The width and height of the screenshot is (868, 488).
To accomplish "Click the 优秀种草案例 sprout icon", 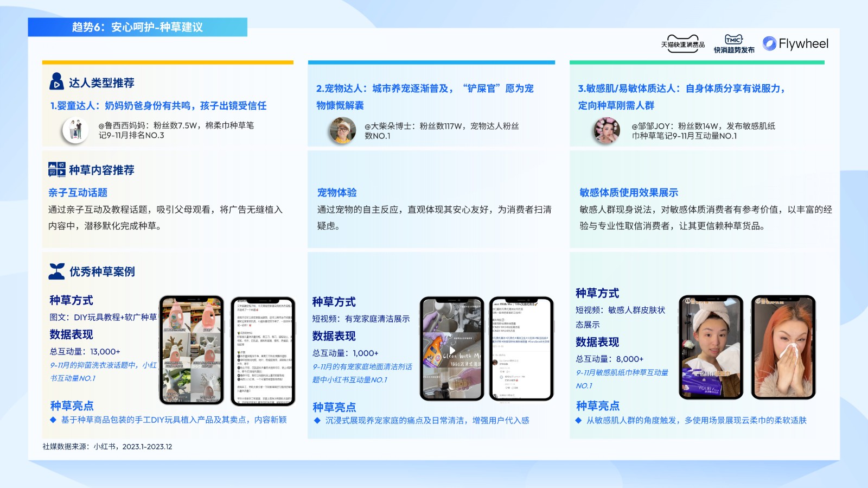I will (56, 271).
